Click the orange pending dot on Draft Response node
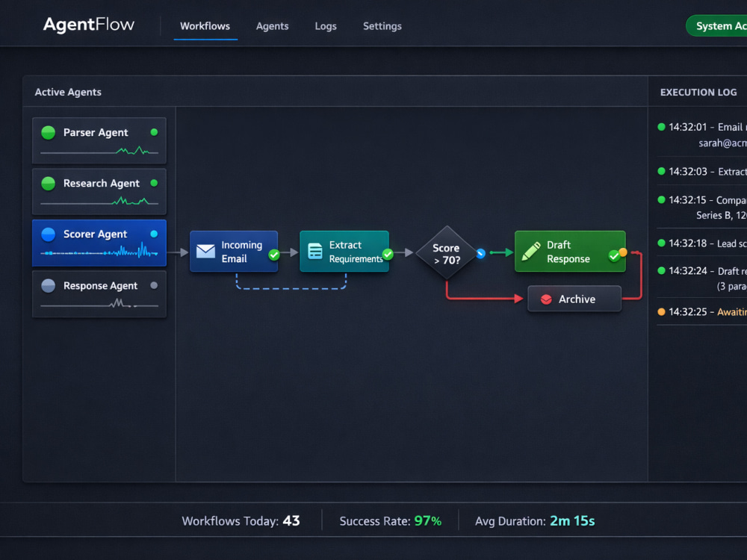Viewport: 747px width, 560px height. 623,252
